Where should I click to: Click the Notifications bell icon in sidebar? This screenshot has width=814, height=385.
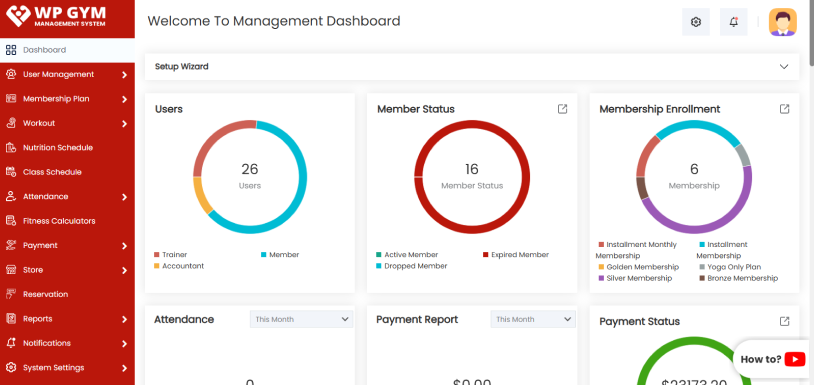(11, 343)
